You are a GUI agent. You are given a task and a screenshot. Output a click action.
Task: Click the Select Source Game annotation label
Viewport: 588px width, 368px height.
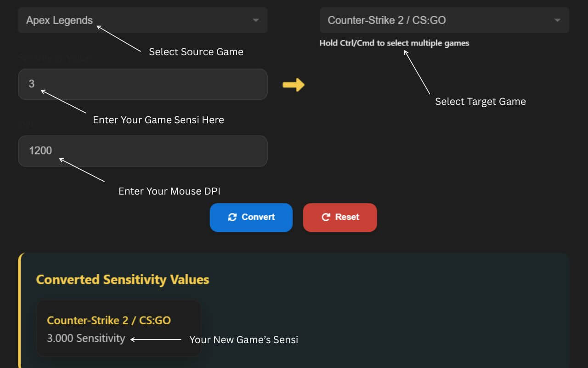click(196, 52)
